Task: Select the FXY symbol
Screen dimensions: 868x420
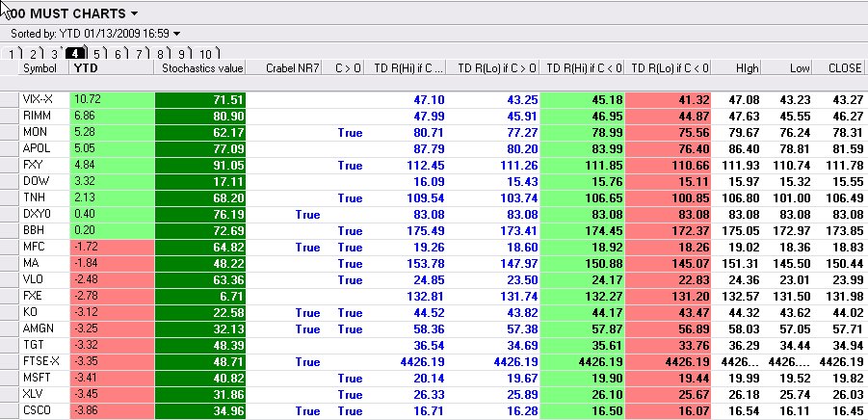Action: pos(33,165)
